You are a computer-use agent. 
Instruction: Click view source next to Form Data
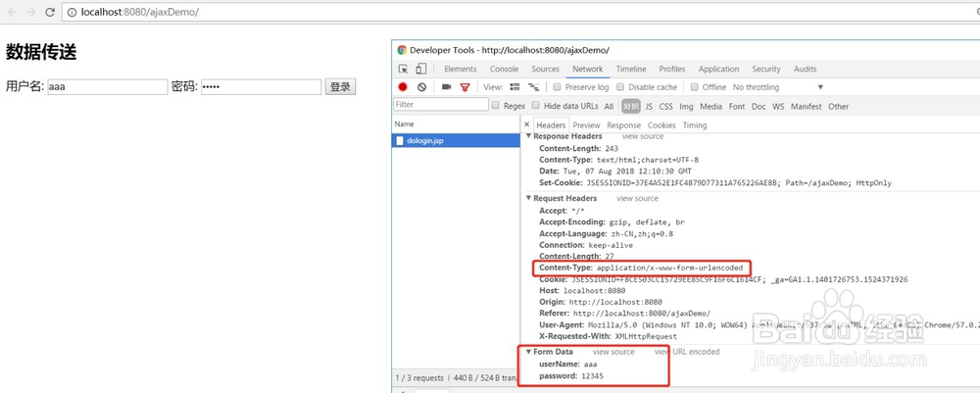point(613,352)
